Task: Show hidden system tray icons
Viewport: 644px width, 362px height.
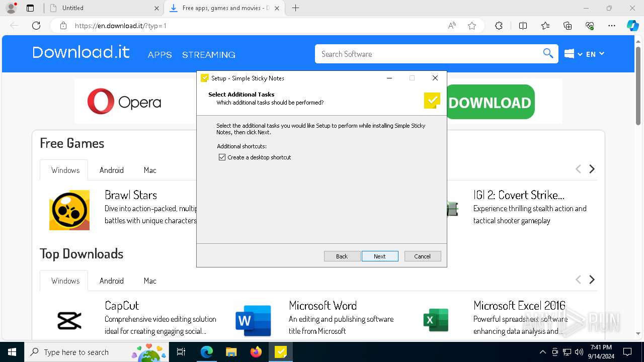Action: (x=542, y=352)
